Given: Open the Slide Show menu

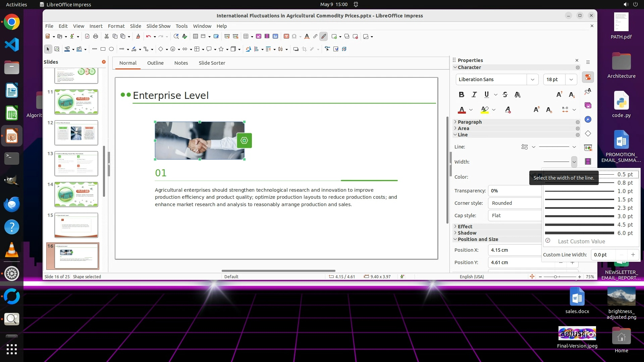Looking at the screenshot, I should [x=158, y=26].
